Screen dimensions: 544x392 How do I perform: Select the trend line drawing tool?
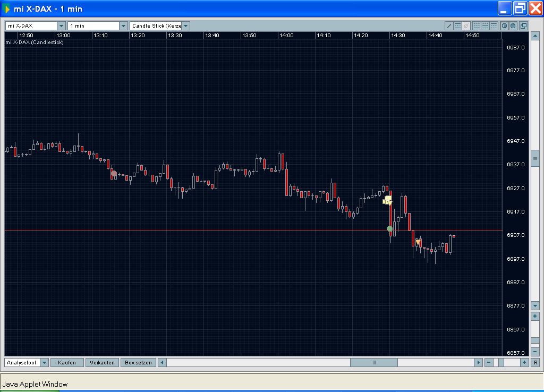(x=449, y=25)
